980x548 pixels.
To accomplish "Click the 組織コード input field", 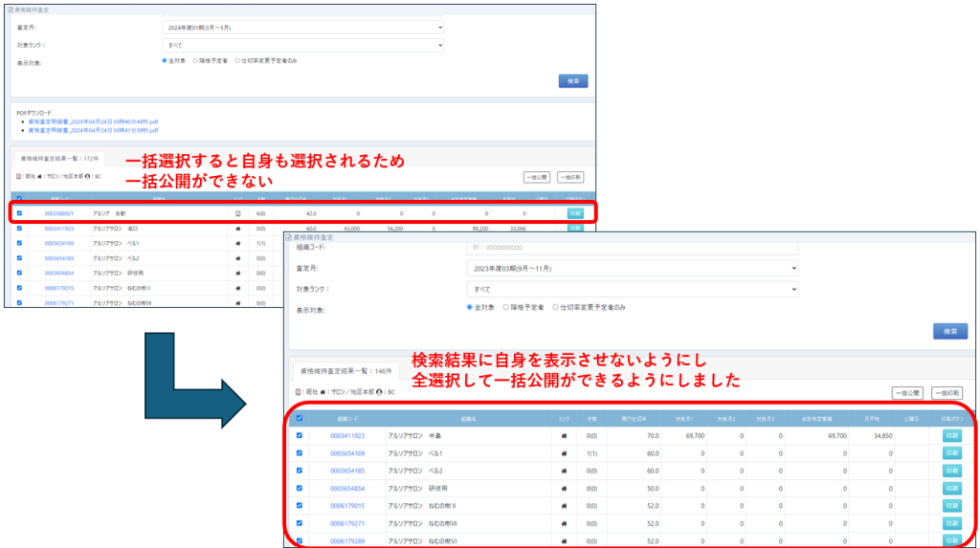I will [632, 249].
